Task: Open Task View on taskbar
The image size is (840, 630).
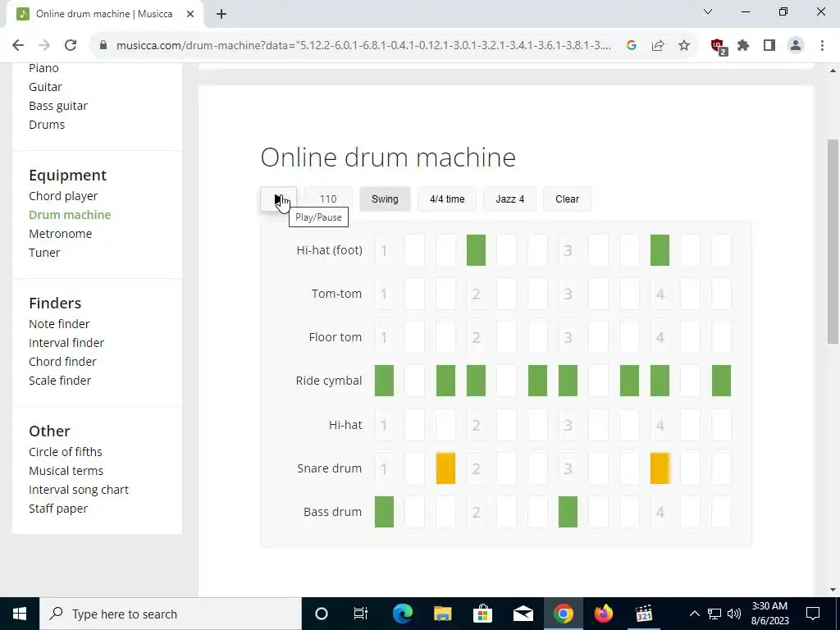Action: point(361,614)
